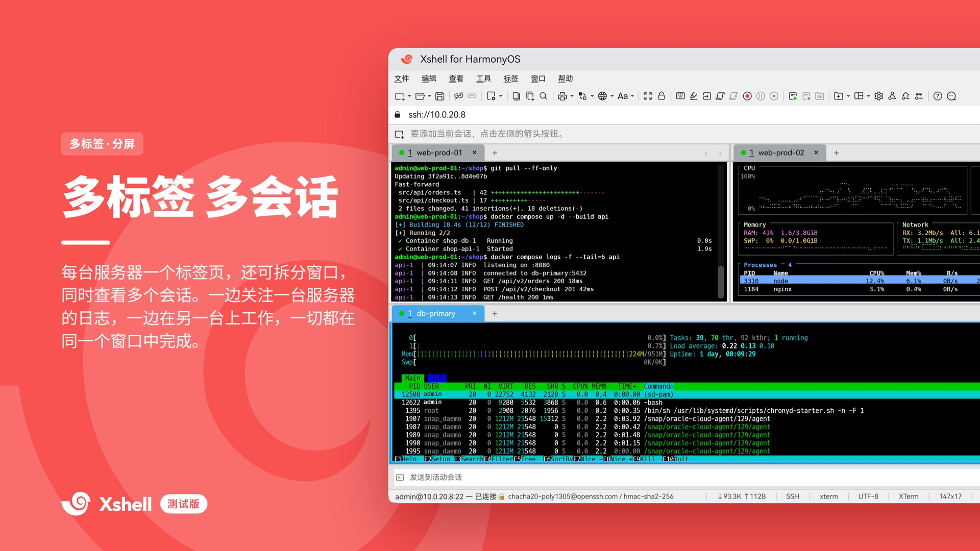Image resolution: width=980 pixels, height=551 pixels.
Task: Click the next tab right chevron
Action: coord(720,153)
